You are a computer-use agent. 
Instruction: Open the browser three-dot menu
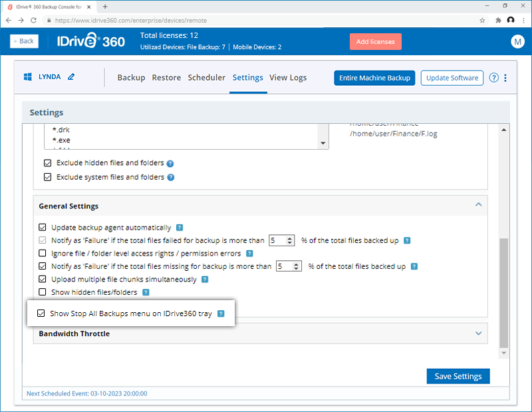pos(524,21)
